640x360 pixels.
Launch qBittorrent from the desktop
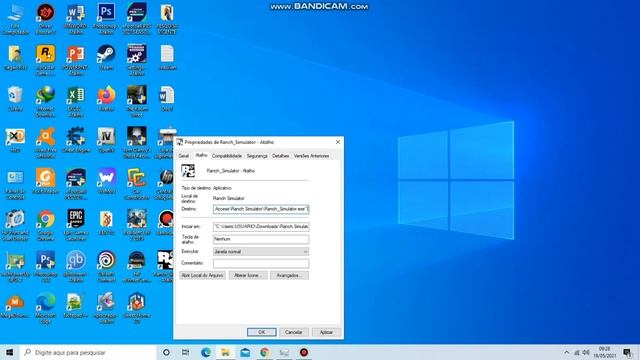[x=76, y=267]
